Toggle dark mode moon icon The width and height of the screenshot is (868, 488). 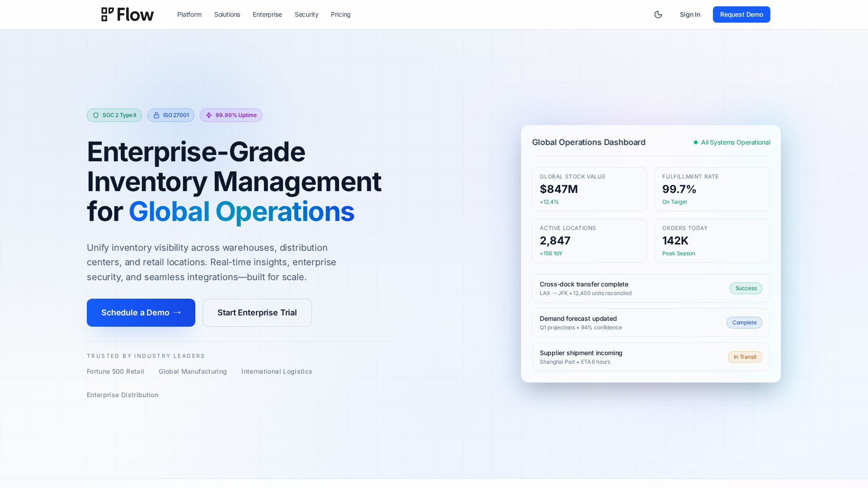pyautogui.click(x=658, y=14)
